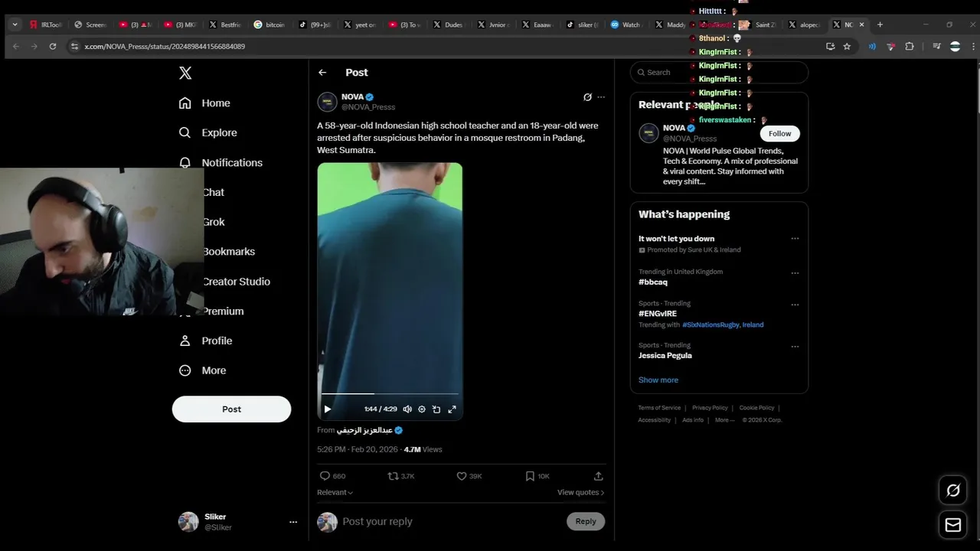The image size is (980, 551).
Task: Enter fullscreen on the video
Action: [452, 409]
